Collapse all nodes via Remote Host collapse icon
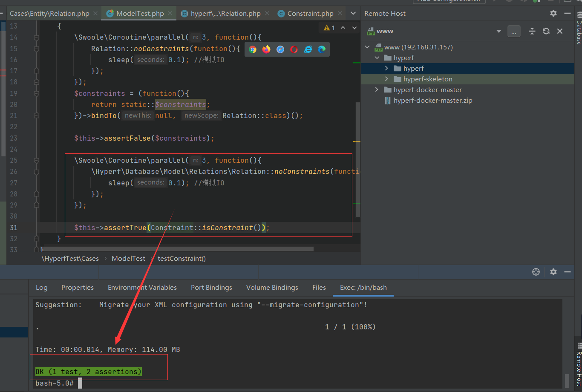 (x=531, y=31)
